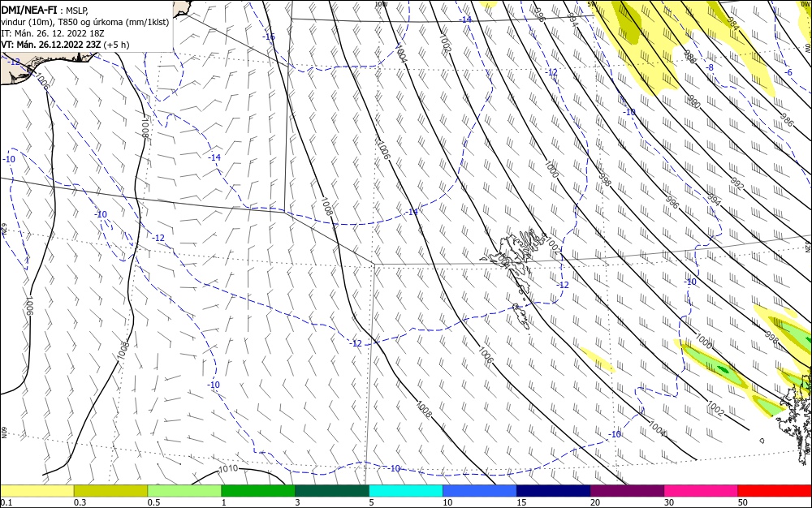The width and height of the screenshot is (812, 508).
Task: Click the yellow 0.1–0.3 legend swatch
Action: 37,491
